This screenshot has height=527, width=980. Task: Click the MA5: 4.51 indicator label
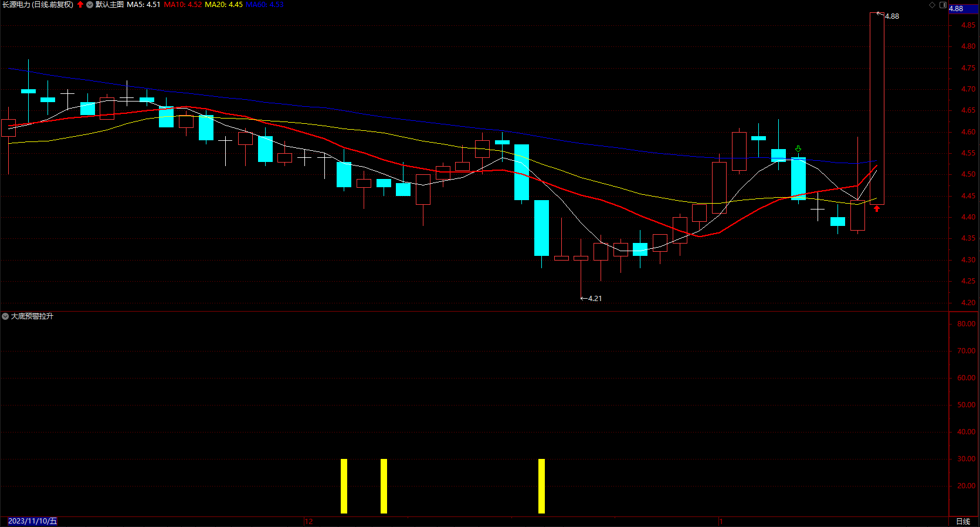pos(144,5)
